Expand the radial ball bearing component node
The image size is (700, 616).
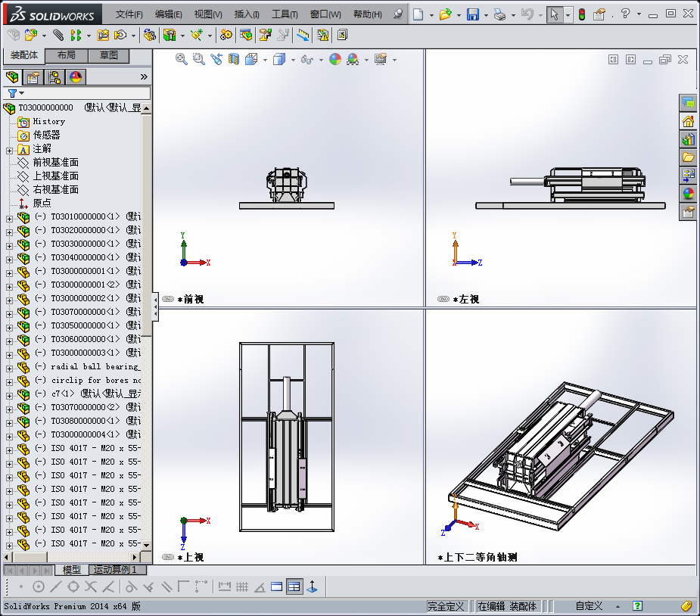click(x=9, y=369)
